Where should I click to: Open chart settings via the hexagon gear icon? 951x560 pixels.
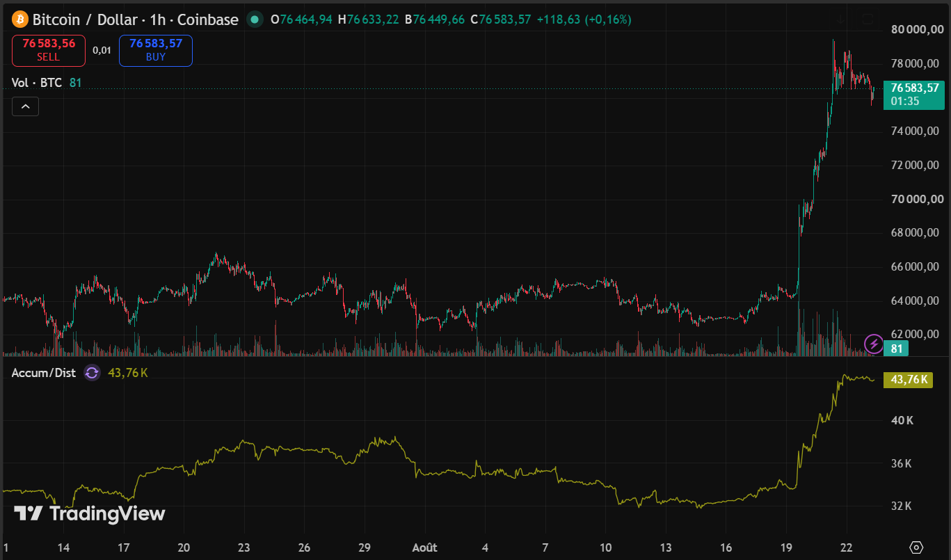(916, 547)
